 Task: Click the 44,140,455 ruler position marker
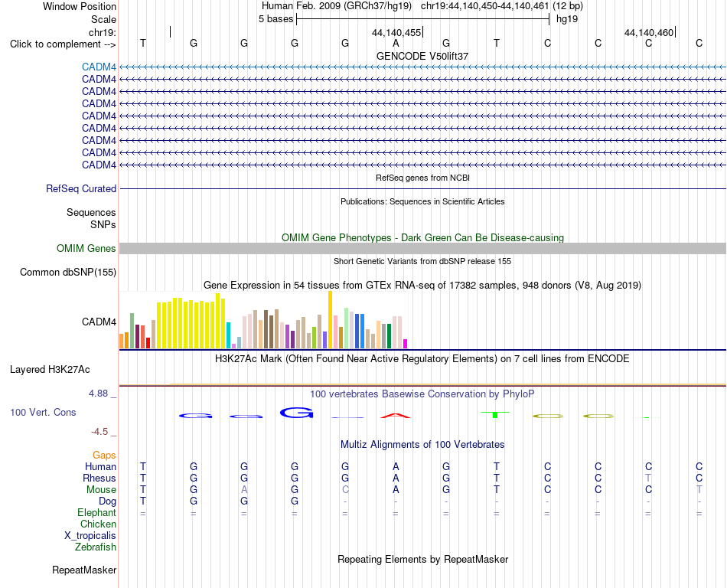pyautogui.click(x=396, y=32)
